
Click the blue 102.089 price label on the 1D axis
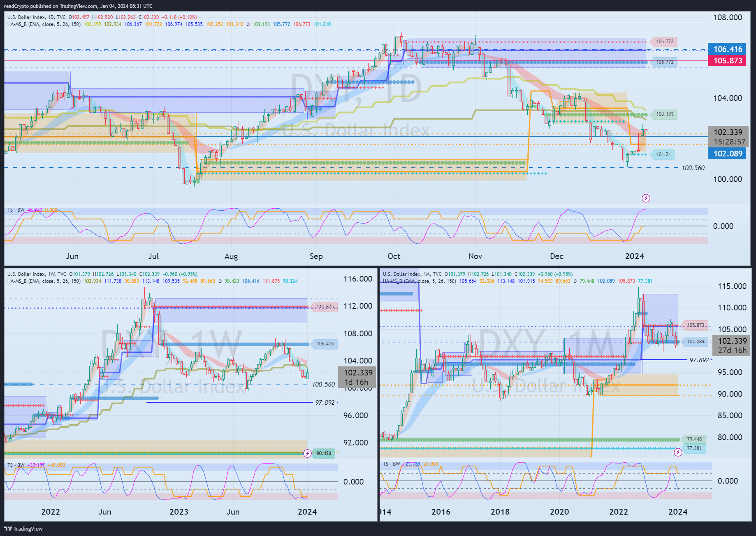pyautogui.click(x=728, y=154)
